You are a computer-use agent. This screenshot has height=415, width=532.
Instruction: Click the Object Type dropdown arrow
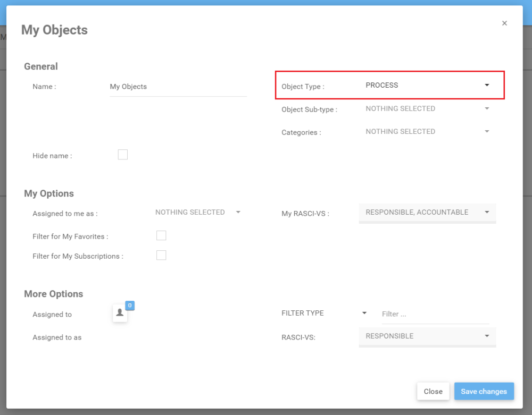(487, 86)
